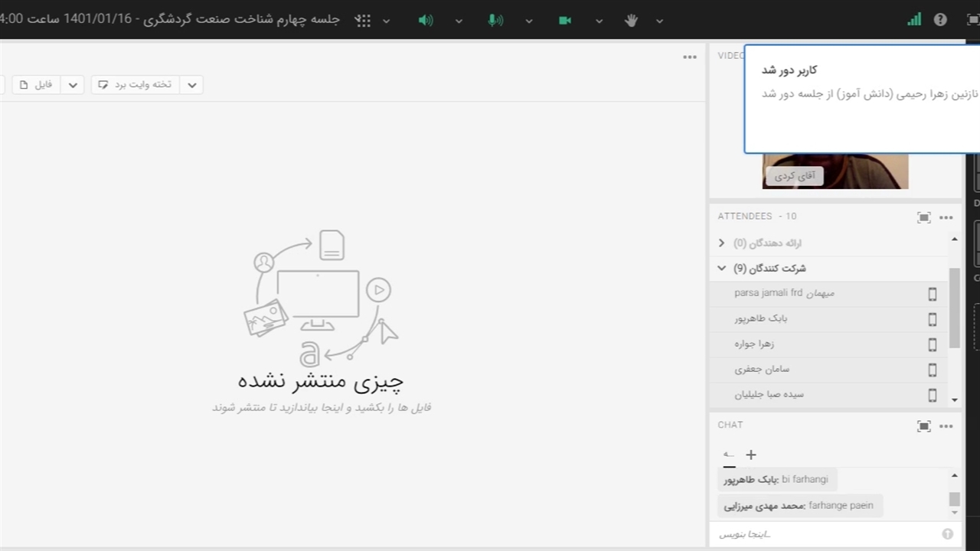The image size is (980, 551).
Task: Raise hand using the hand icon
Action: pos(632,21)
